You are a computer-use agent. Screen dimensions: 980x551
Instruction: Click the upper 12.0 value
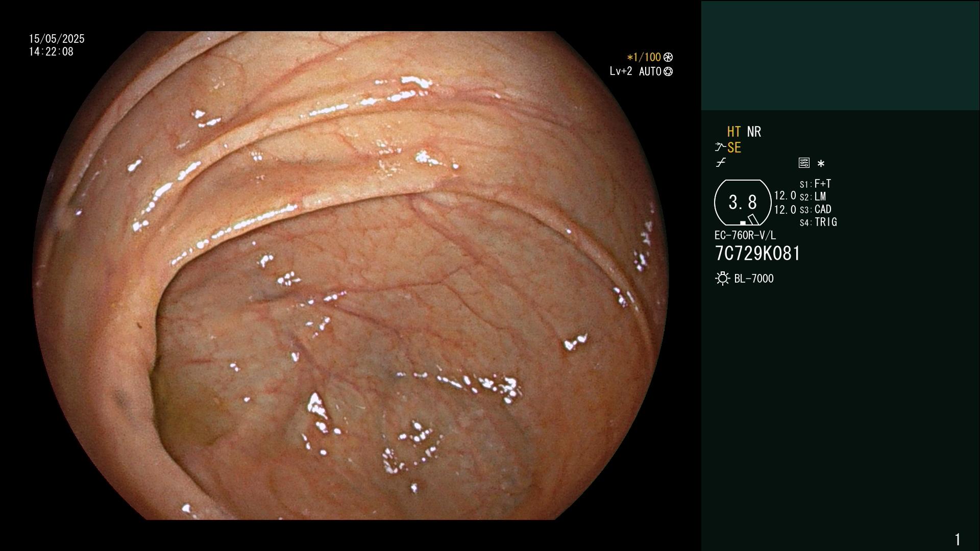[x=785, y=195]
